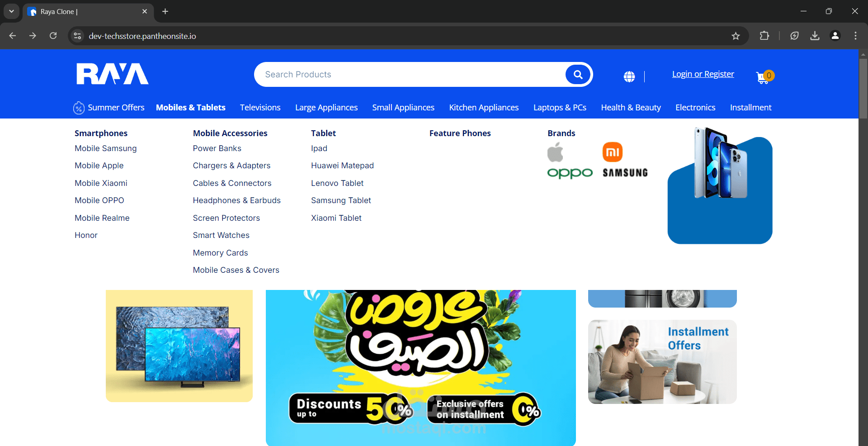Screen dimensions: 868x446
Task: Click the Login or Register link
Action: pos(703,74)
